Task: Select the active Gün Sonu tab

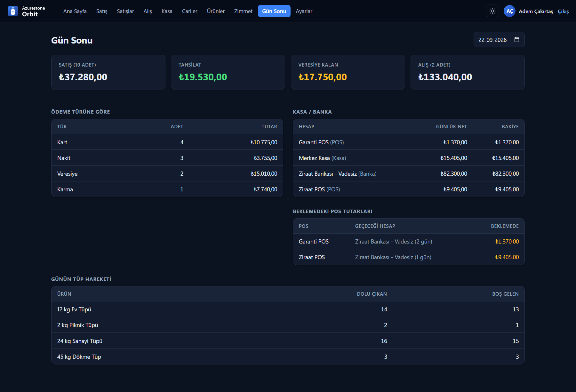Action: pyautogui.click(x=274, y=11)
